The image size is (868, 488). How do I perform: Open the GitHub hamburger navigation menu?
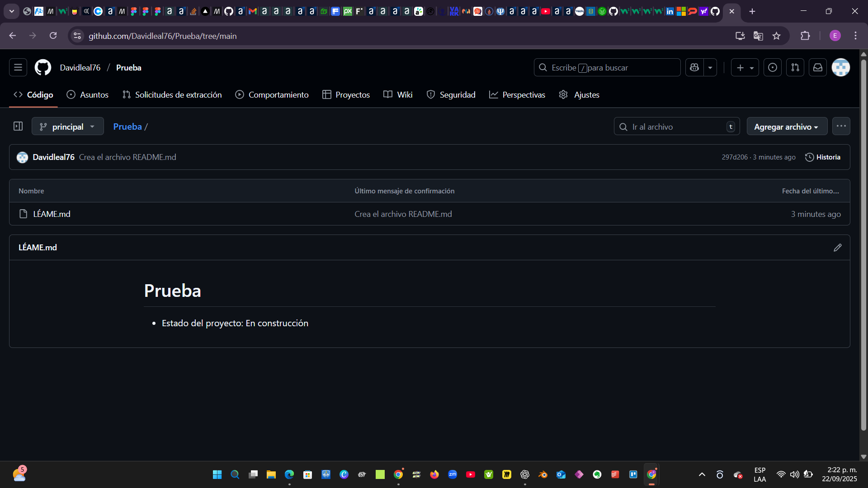pyautogui.click(x=18, y=67)
